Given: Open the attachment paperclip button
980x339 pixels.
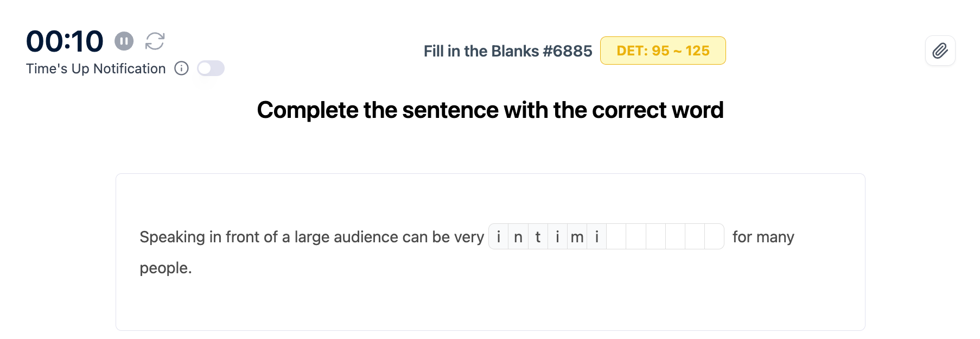Looking at the screenshot, I should (x=940, y=51).
